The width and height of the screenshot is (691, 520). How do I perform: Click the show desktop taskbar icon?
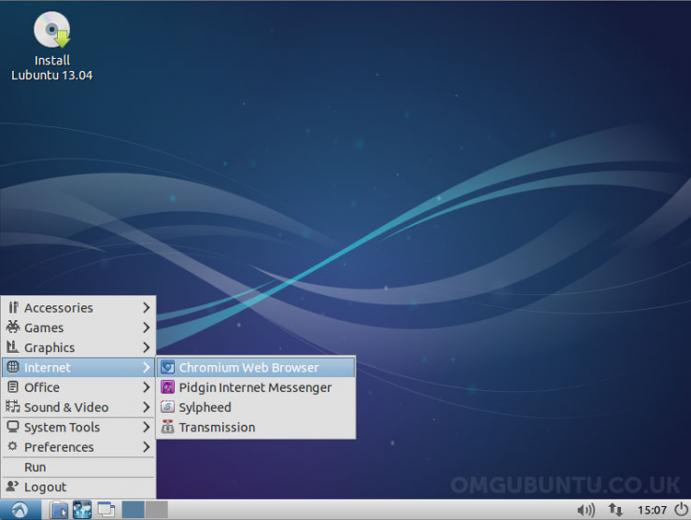pyautogui.click(x=106, y=510)
